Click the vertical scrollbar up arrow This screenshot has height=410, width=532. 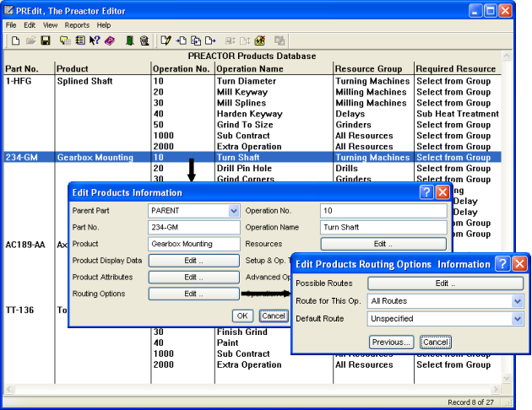[x=507, y=56]
